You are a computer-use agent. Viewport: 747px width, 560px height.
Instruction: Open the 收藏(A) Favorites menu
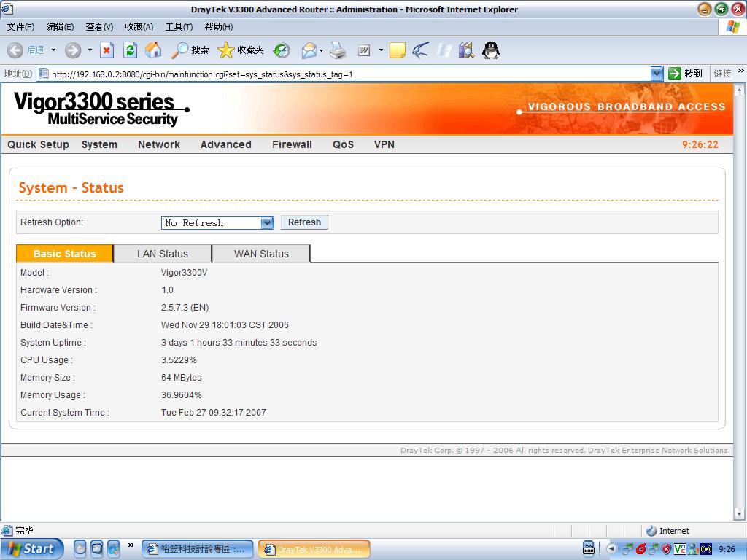(139, 27)
